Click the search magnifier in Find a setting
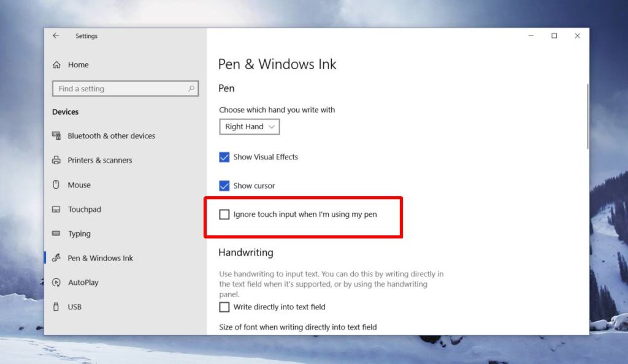 (193, 88)
